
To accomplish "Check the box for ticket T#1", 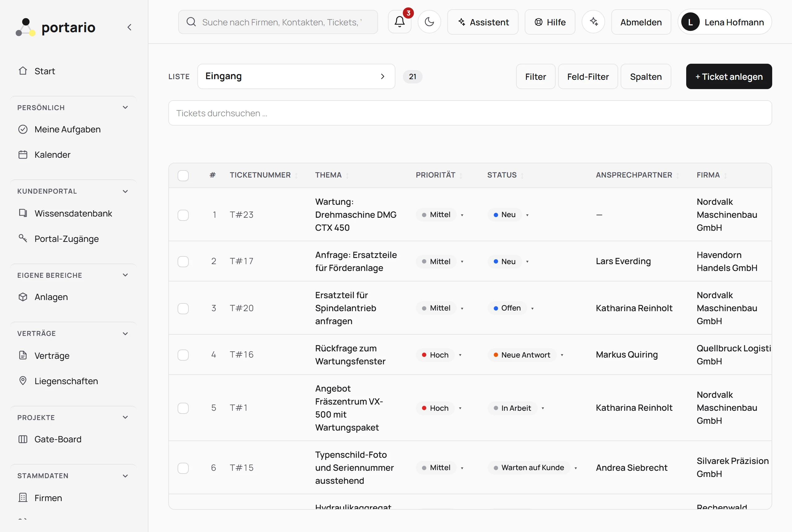I will click(x=183, y=408).
